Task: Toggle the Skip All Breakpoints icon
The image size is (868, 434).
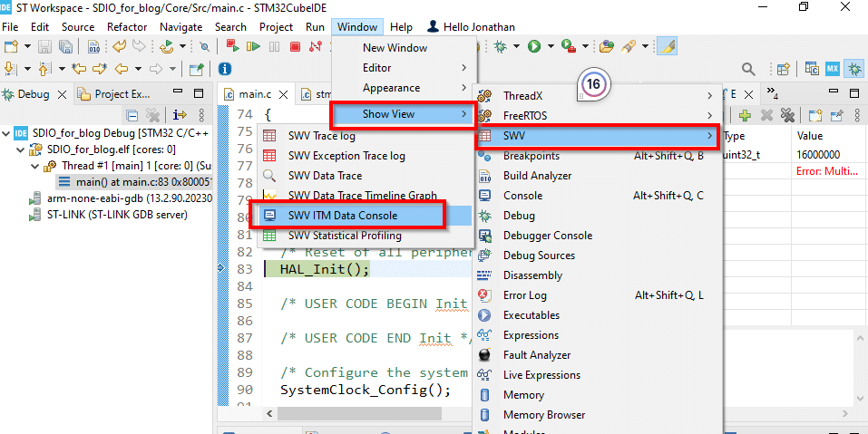Action: (x=204, y=47)
